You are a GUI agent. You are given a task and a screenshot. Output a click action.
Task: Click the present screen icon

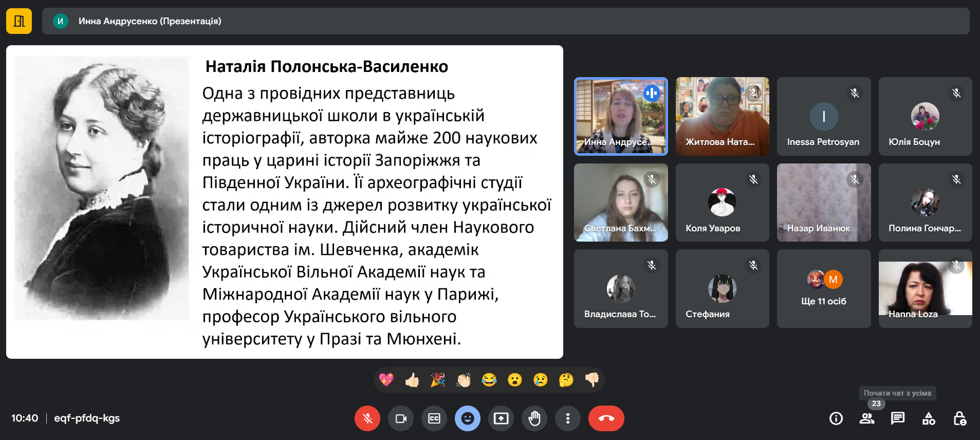501,418
